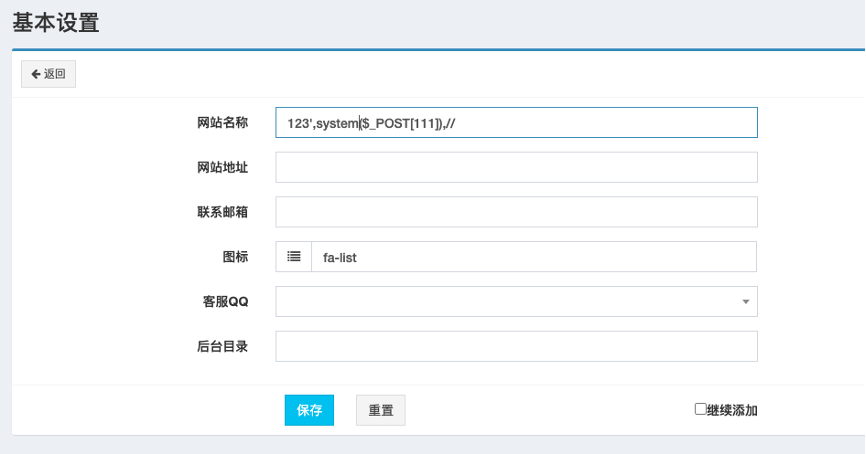Click into the 网站地址 input field
The image size is (866, 454).
click(x=516, y=167)
